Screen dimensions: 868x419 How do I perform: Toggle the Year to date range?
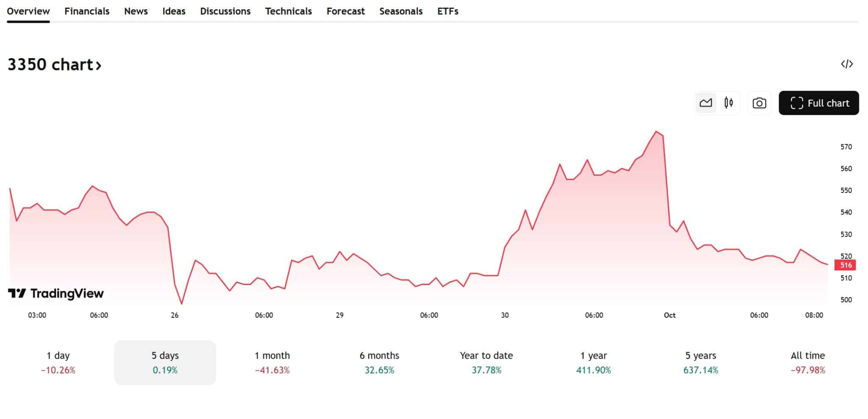point(486,362)
